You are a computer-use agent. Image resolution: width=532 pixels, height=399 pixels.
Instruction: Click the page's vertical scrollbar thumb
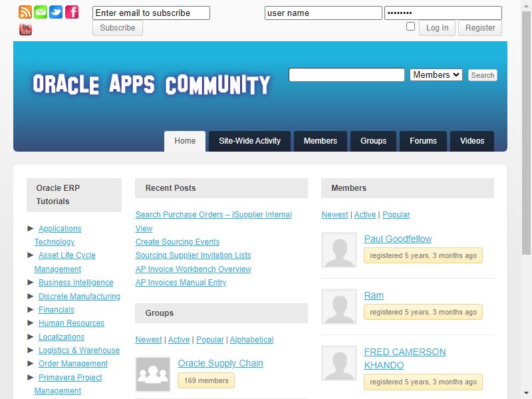[526, 132]
